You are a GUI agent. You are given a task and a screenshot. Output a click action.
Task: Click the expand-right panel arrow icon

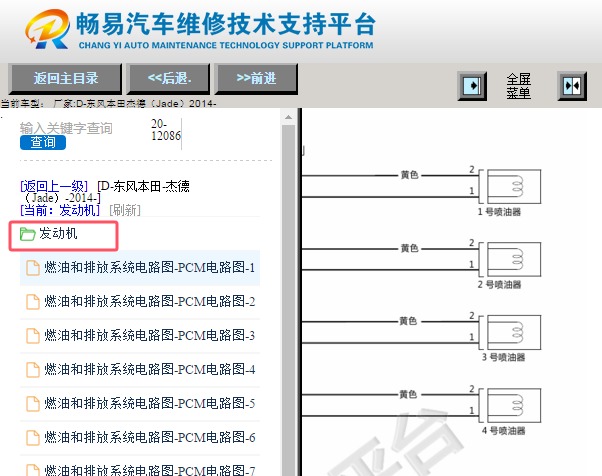(472, 86)
